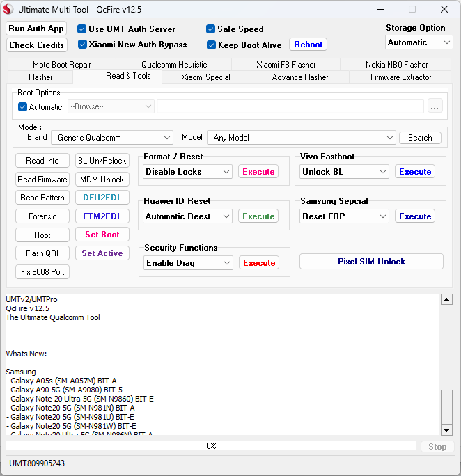Open Vivo Fastboot Unlock BL dropdown
The width and height of the screenshot is (461, 476).
[x=344, y=172]
